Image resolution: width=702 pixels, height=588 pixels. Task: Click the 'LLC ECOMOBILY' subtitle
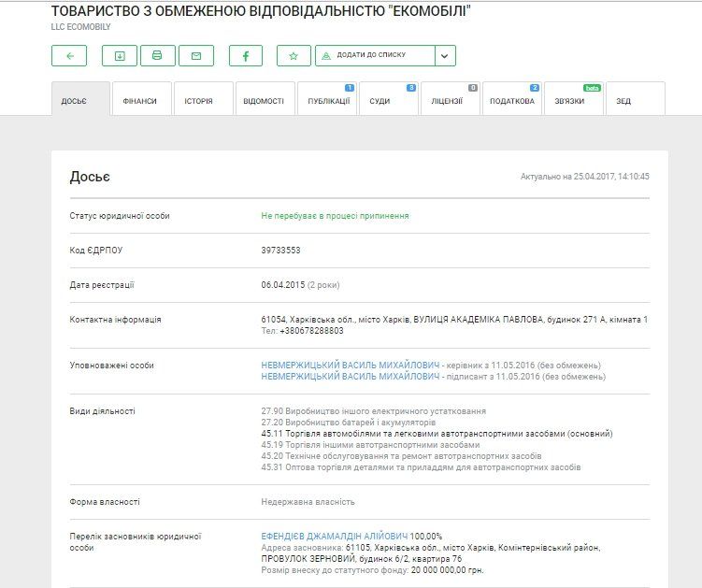(x=80, y=27)
